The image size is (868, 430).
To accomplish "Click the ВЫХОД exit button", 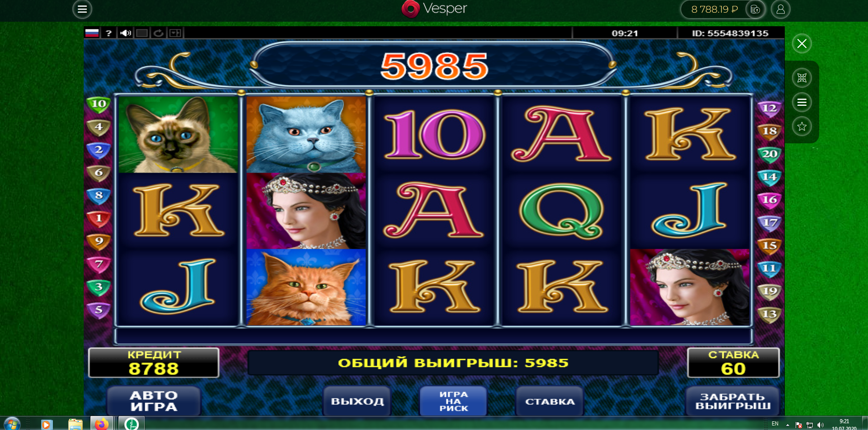I will 357,401.
